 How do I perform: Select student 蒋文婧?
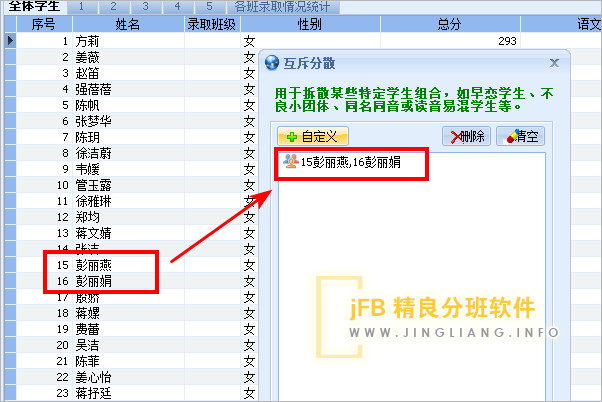pos(93,233)
